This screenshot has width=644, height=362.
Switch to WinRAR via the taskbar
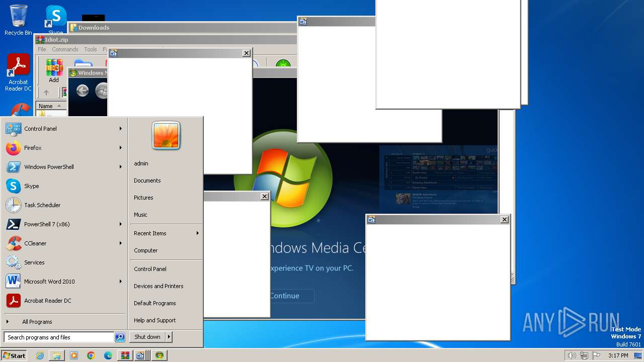point(125,355)
